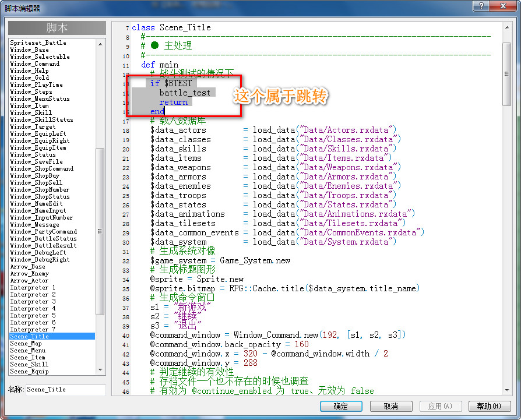Click the code editor scroll-down arrow
Screen dimensions: 521x420
pos(506,390)
